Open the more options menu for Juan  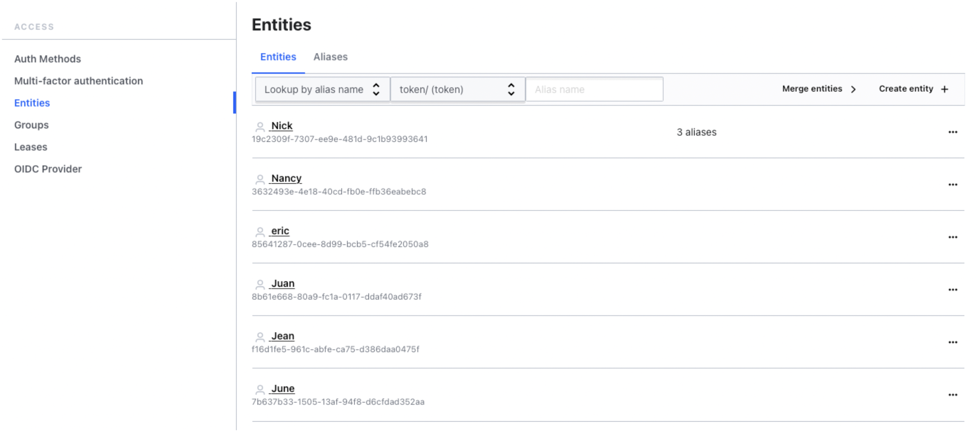click(952, 290)
